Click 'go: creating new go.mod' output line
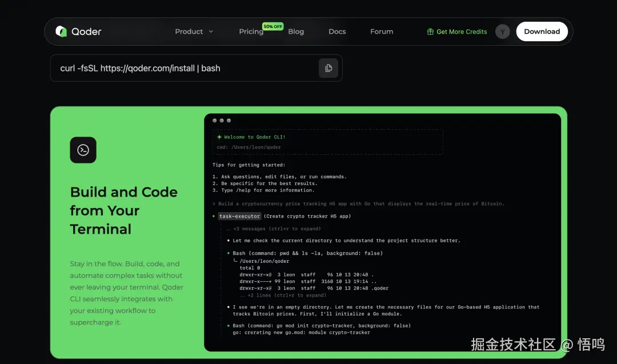Image resolution: width=617 pixels, height=364 pixels. pos(302,333)
